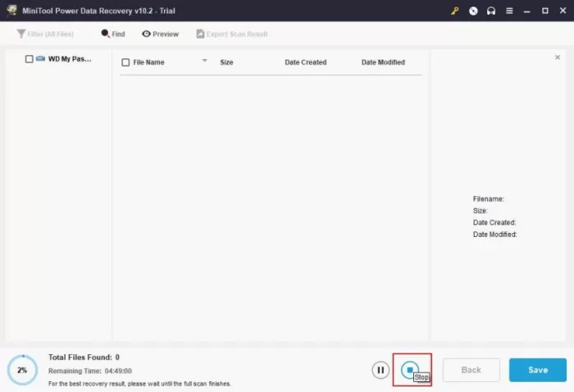Close the preview details panel
This screenshot has height=392, width=574.
tap(557, 57)
